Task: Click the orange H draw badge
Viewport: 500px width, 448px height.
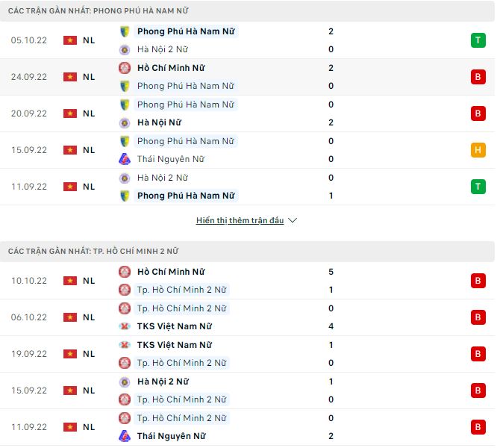Action: click(x=478, y=150)
